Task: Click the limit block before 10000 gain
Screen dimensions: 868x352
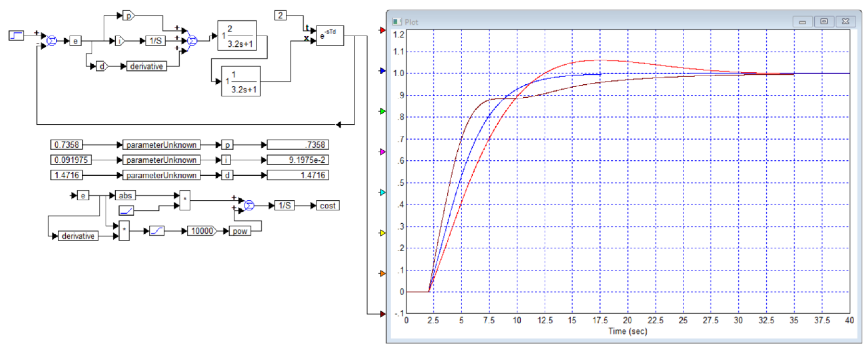Action: (157, 231)
